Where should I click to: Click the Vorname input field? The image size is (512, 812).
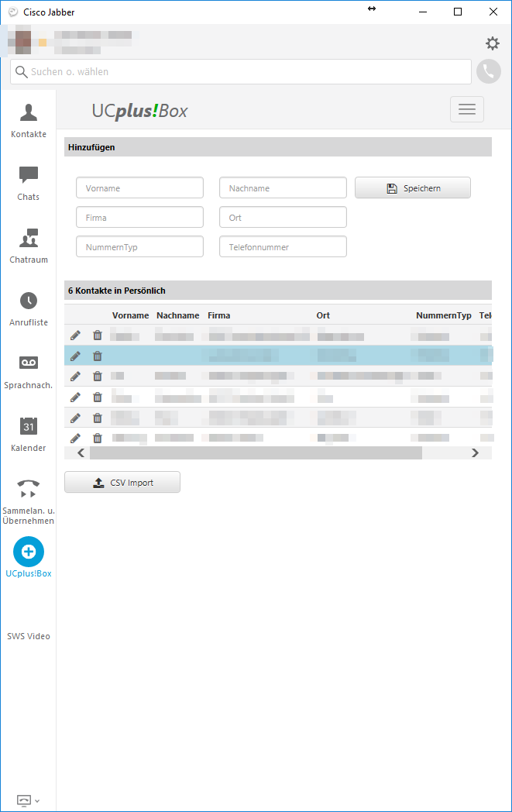coord(139,188)
